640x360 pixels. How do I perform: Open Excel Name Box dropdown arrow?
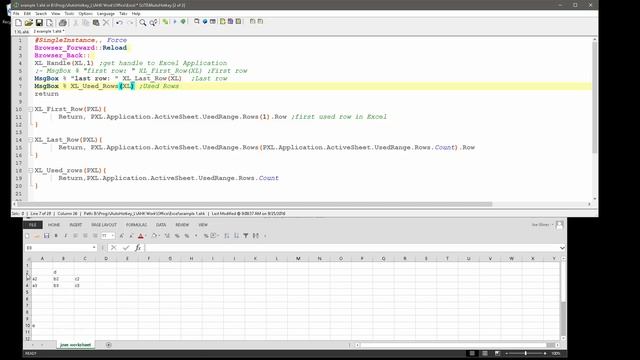94,248
